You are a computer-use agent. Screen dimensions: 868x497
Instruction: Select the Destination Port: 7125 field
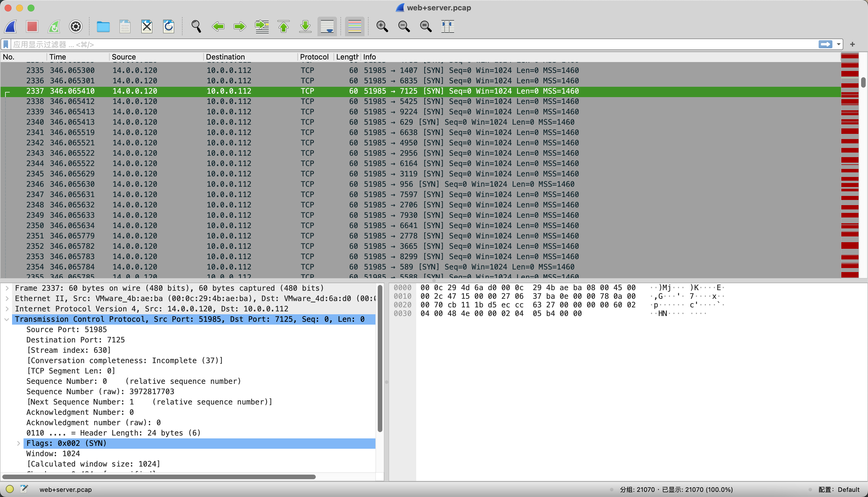tap(75, 340)
